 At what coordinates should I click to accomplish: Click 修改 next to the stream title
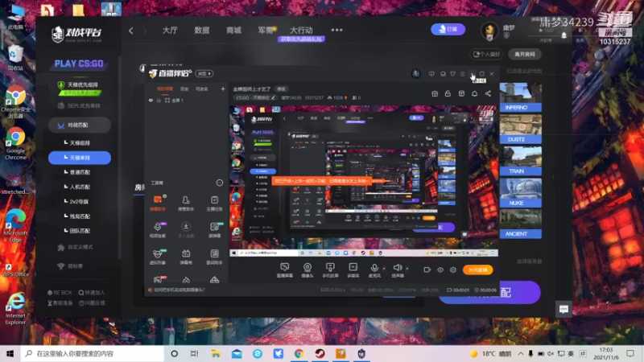coord(281,88)
